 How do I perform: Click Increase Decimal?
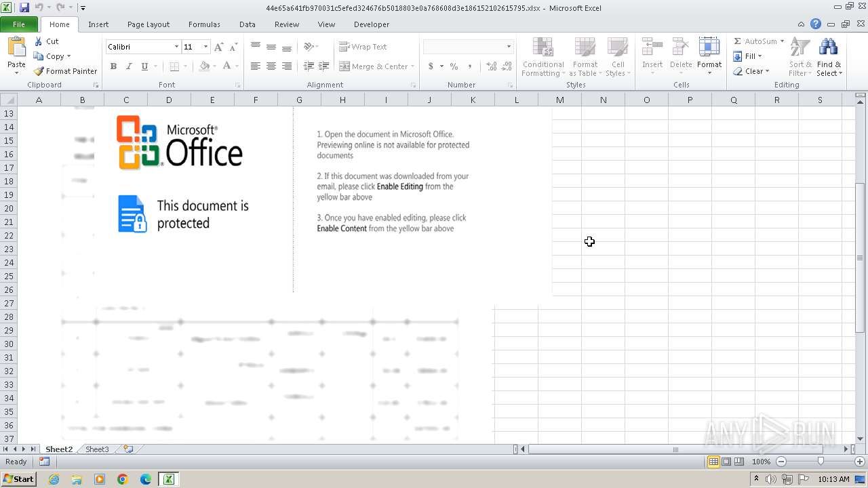(x=491, y=66)
